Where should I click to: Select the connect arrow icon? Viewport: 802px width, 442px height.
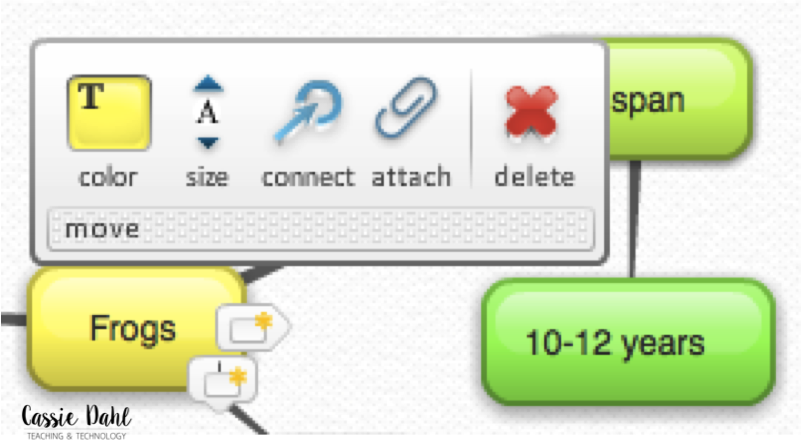click(308, 111)
